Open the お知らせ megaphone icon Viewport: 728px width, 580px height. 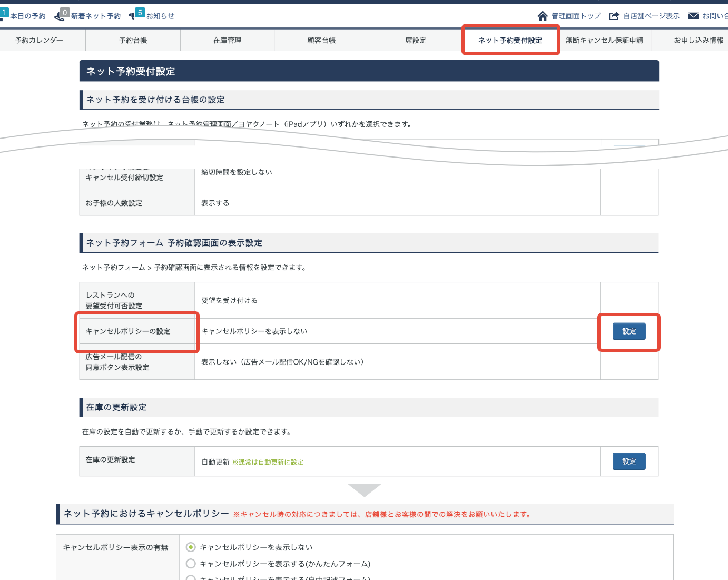pos(133,16)
